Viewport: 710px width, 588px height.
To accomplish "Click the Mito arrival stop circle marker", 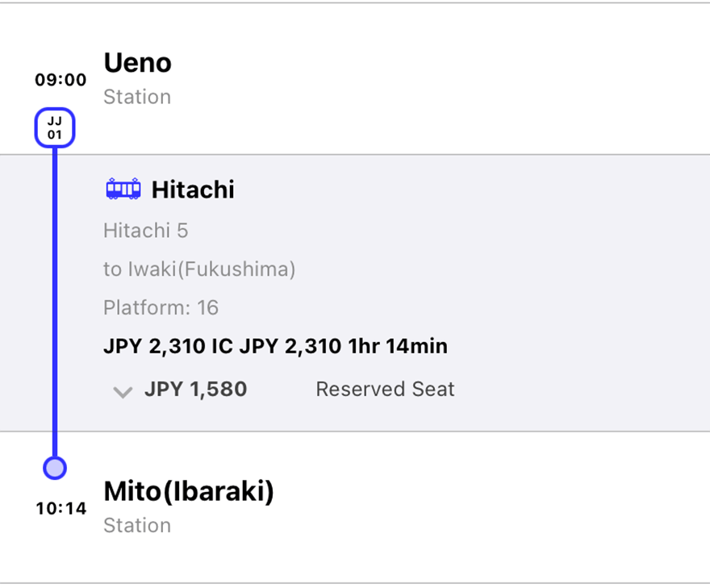I will (x=55, y=468).
